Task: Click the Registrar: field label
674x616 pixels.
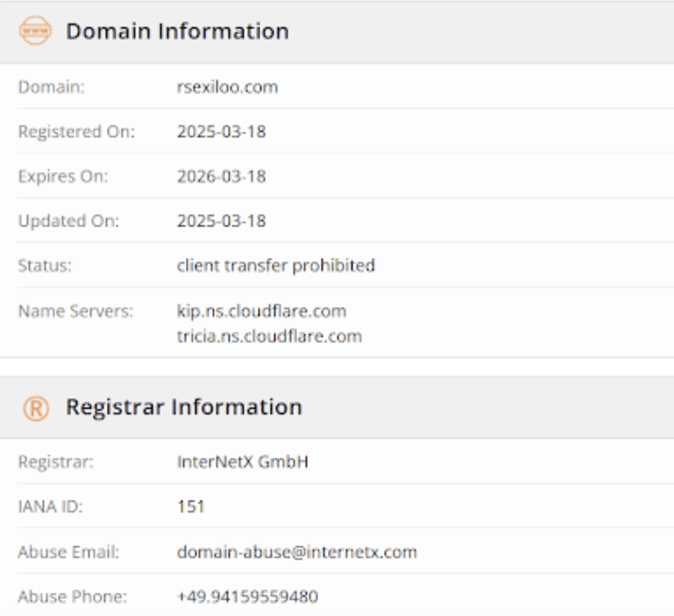Action: click(56, 462)
